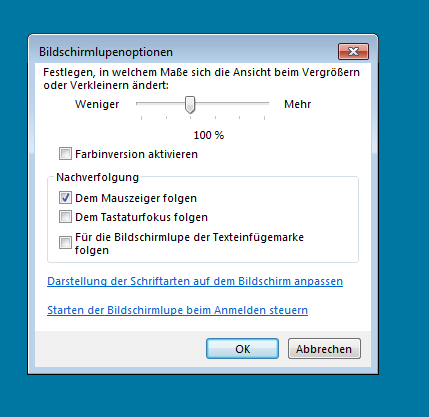This screenshot has width=429, height=417.
Task: Click the rightmost tick mark under the slider
Action: point(264,118)
